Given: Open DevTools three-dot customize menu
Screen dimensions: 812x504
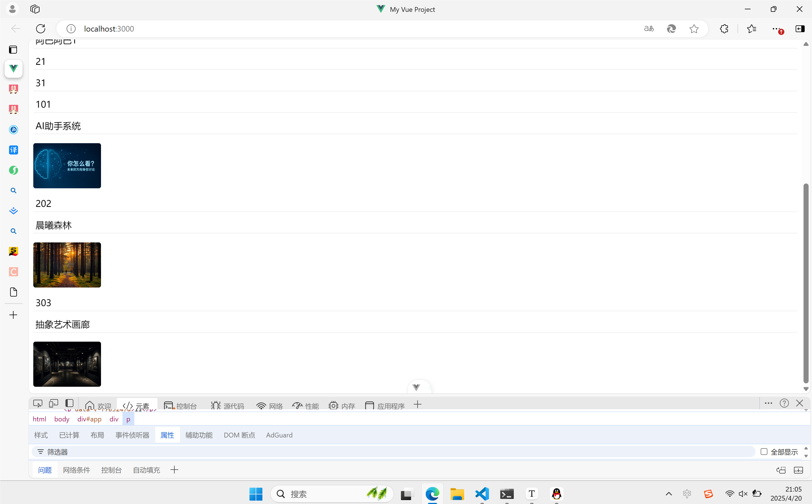Looking at the screenshot, I should 768,403.
